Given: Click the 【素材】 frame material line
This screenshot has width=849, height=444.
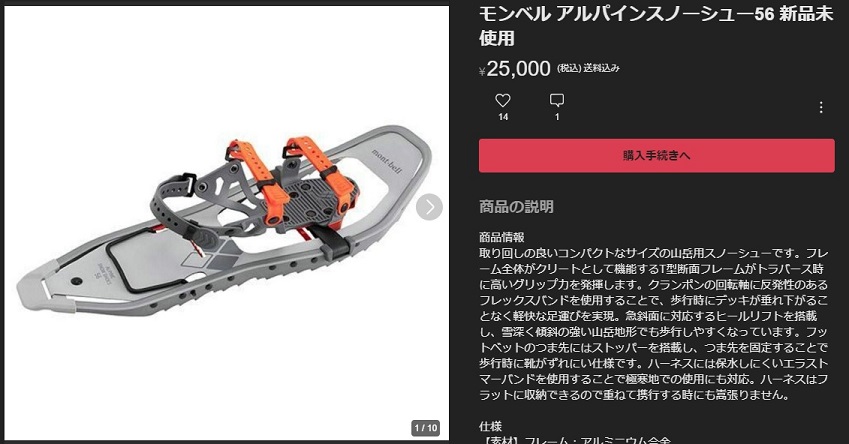Looking at the screenshot, I should [574, 440].
